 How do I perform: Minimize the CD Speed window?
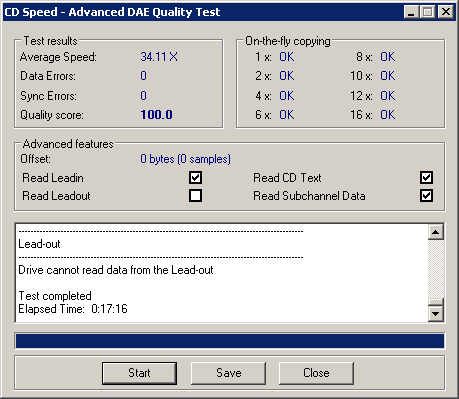[411, 12]
